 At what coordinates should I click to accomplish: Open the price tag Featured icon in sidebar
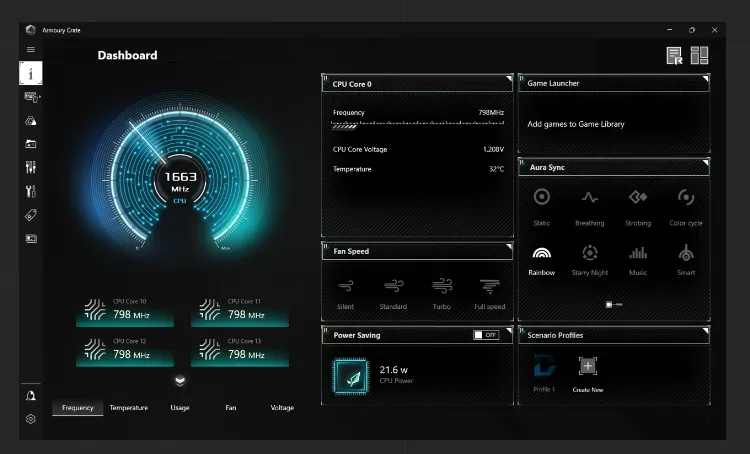31,215
